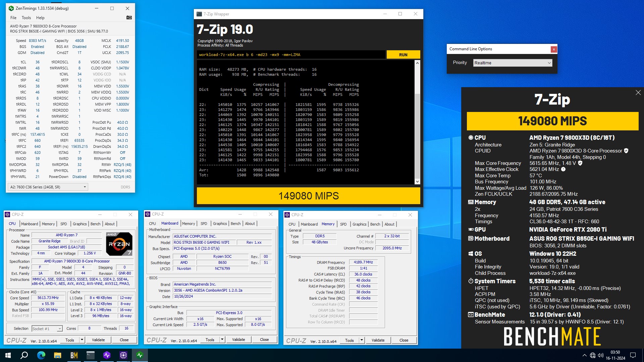Open the Windows Start menu
Screen dimensions: 644x362
tap(8, 355)
